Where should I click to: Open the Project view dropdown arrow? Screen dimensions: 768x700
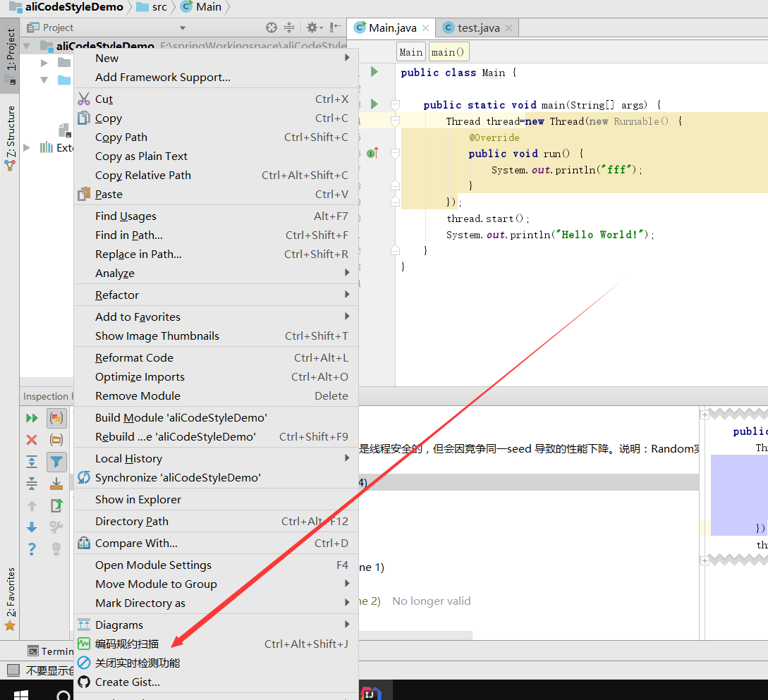coord(183,27)
